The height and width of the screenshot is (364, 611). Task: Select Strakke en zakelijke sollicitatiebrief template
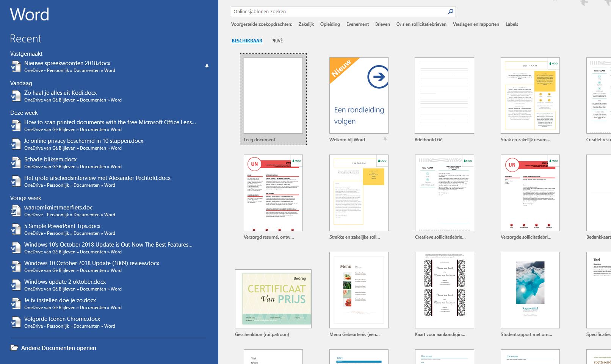pos(359,193)
